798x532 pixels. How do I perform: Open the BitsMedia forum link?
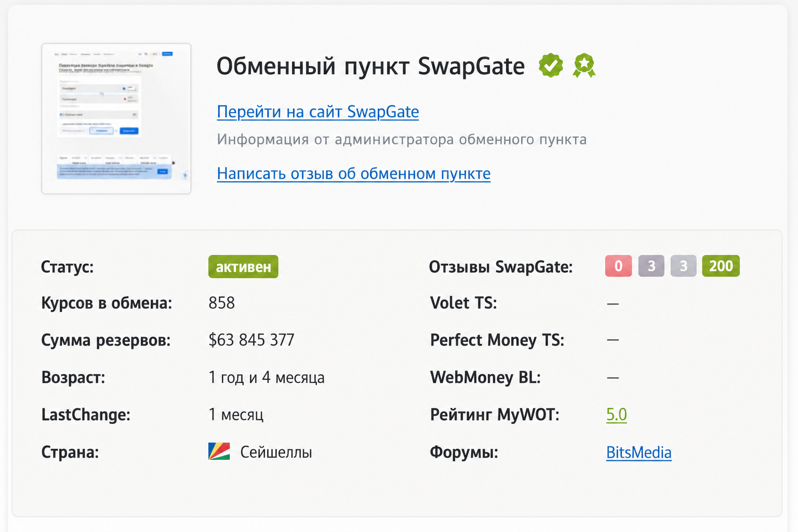coord(639,453)
